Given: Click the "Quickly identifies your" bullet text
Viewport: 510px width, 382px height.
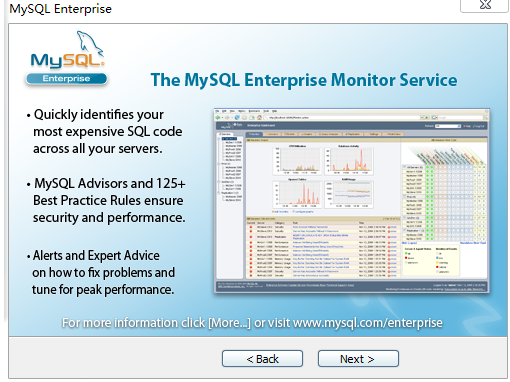Looking at the screenshot, I should 99,115.
